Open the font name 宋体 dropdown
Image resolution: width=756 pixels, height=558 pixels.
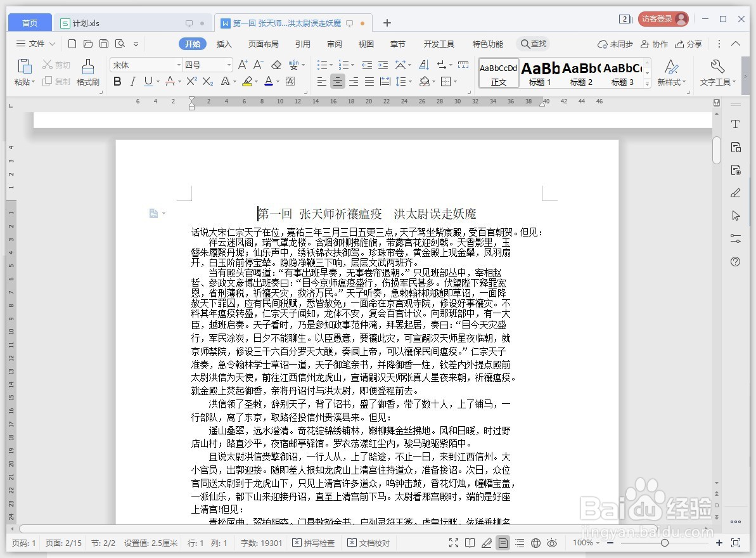pyautogui.click(x=179, y=65)
